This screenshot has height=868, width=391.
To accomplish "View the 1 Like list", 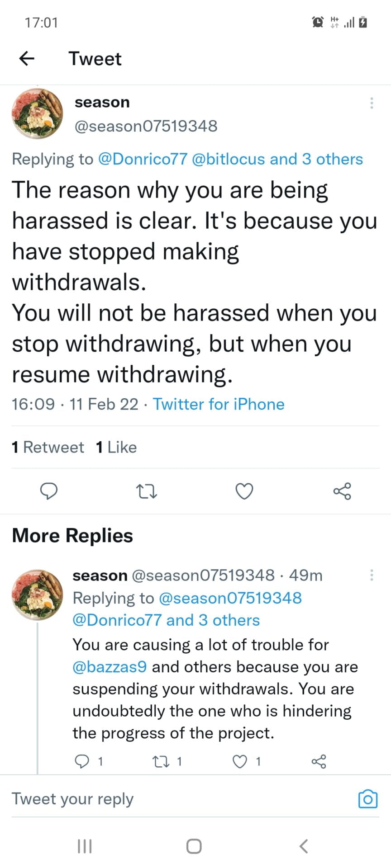I will [x=116, y=447].
